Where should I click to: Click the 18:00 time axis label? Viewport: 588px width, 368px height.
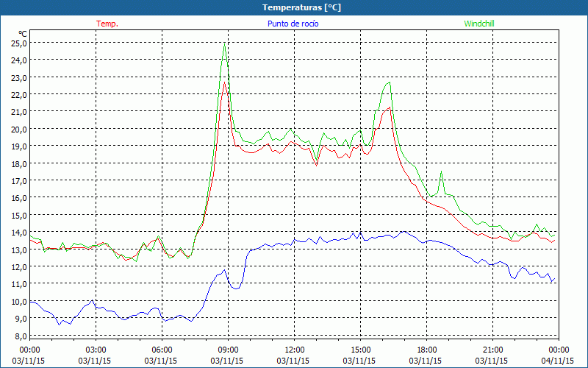pyautogui.click(x=427, y=350)
